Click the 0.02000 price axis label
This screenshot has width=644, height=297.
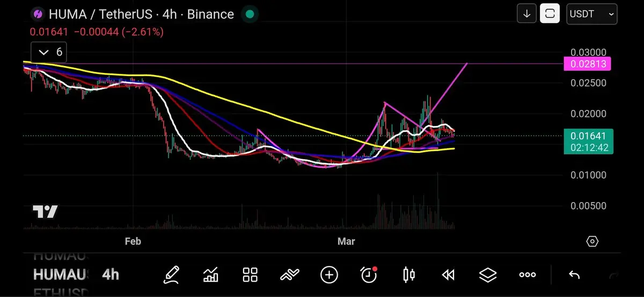pyautogui.click(x=588, y=114)
